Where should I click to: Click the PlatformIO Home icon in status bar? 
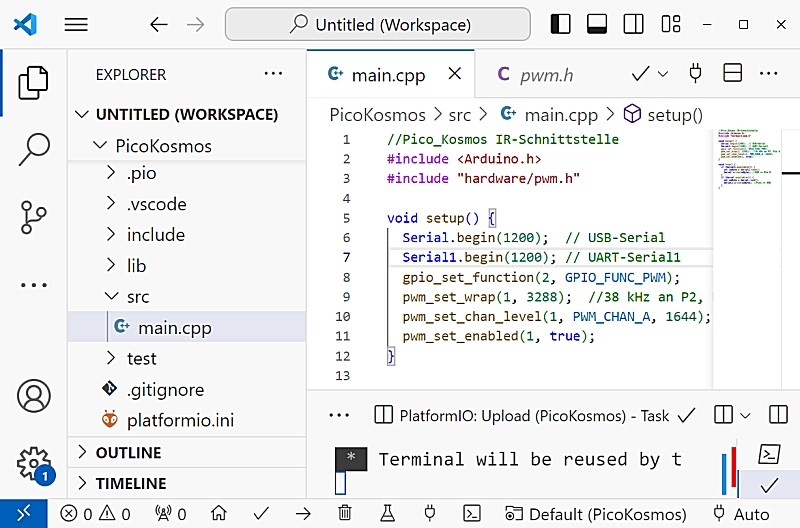pos(218,514)
